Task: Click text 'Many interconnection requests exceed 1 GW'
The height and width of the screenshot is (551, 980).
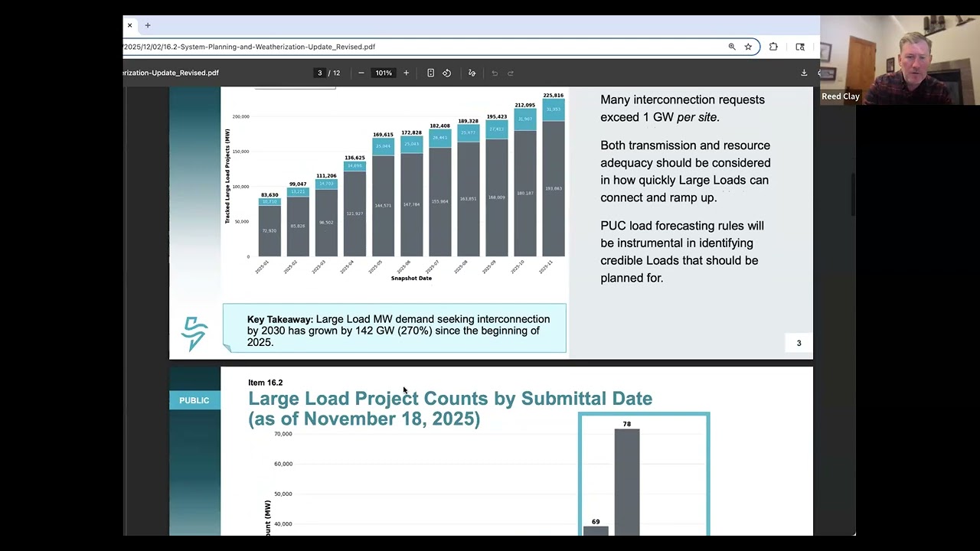Action: 682,108
